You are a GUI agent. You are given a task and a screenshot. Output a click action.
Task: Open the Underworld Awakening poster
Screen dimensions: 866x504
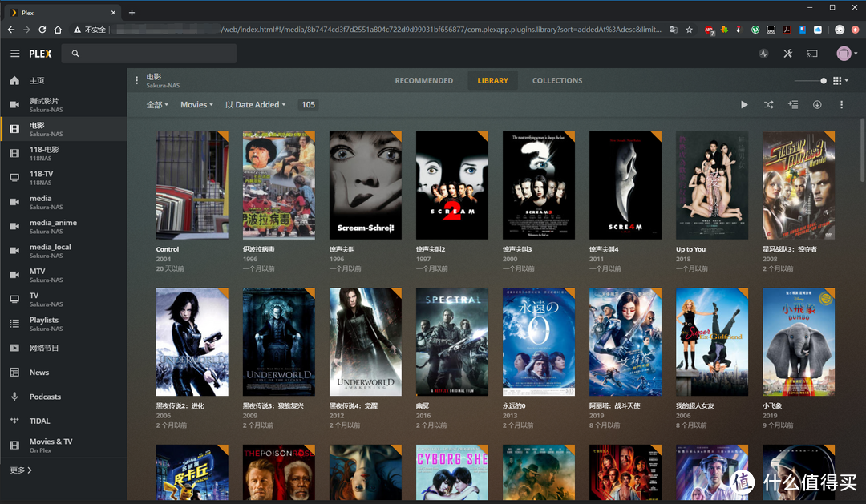pos(366,341)
